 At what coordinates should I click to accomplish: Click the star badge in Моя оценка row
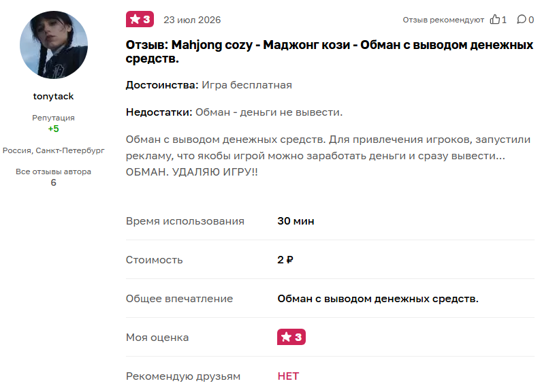(x=291, y=337)
